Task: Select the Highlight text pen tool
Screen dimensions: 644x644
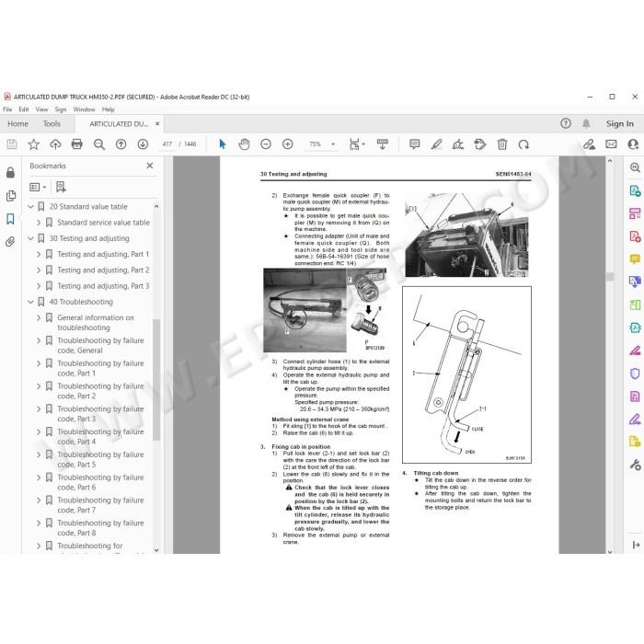Action: tap(436, 144)
